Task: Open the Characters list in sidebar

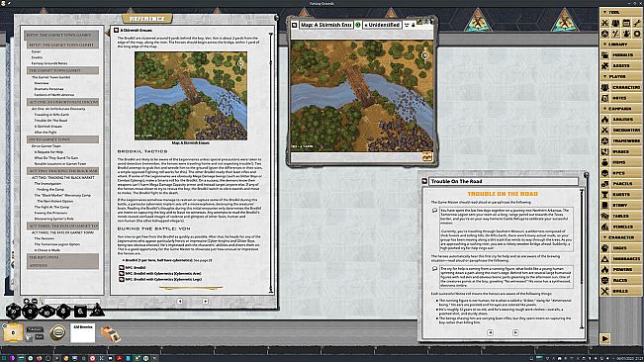Action: (620, 87)
